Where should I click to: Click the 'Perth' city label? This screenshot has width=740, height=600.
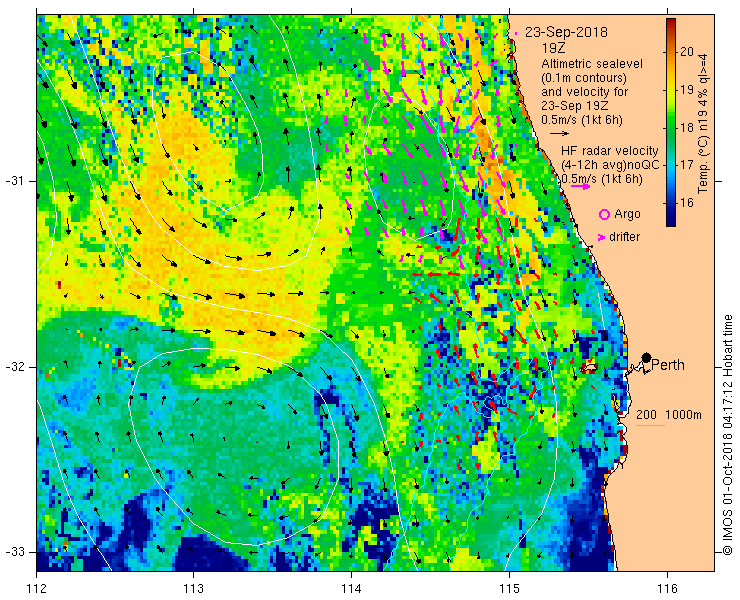(668, 365)
